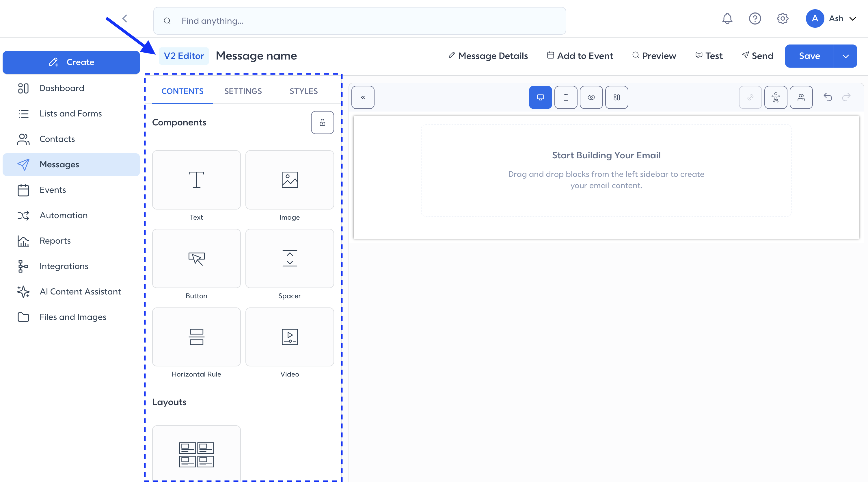
Task: Open AI Content Assistant in the sidebar
Action: tap(71, 292)
